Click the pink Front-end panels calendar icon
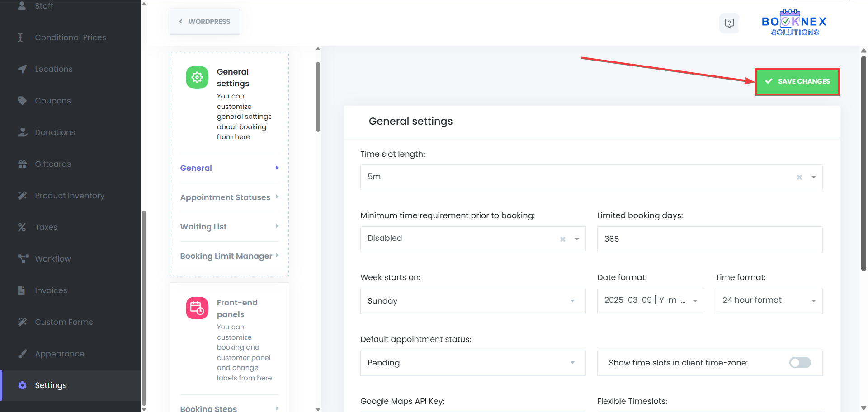The image size is (868, 412). pyautogui.click(x=197, y=308)
